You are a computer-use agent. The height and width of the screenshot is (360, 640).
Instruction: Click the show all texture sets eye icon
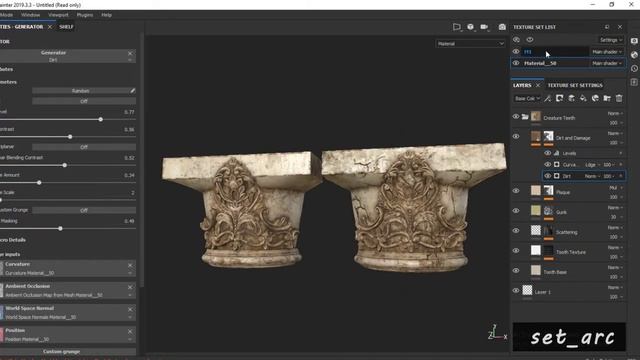[x=530, y=40]
